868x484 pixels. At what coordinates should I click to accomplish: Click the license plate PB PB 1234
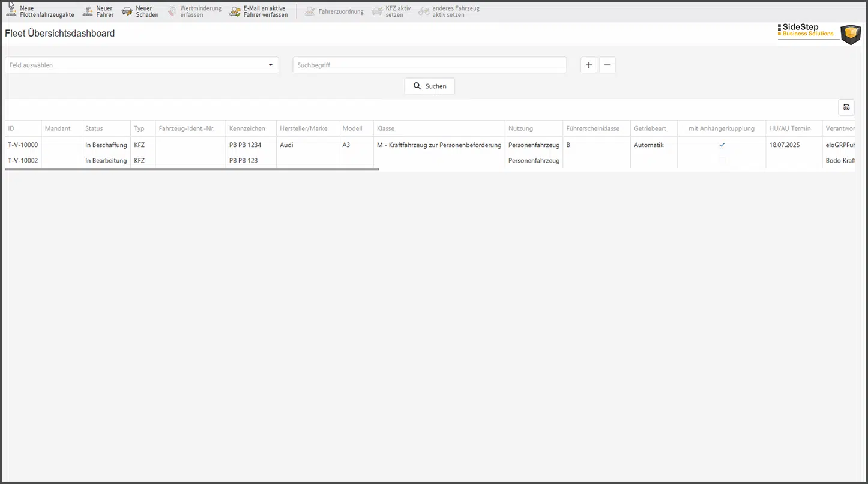pyautogui.click(x=246, y=145)
